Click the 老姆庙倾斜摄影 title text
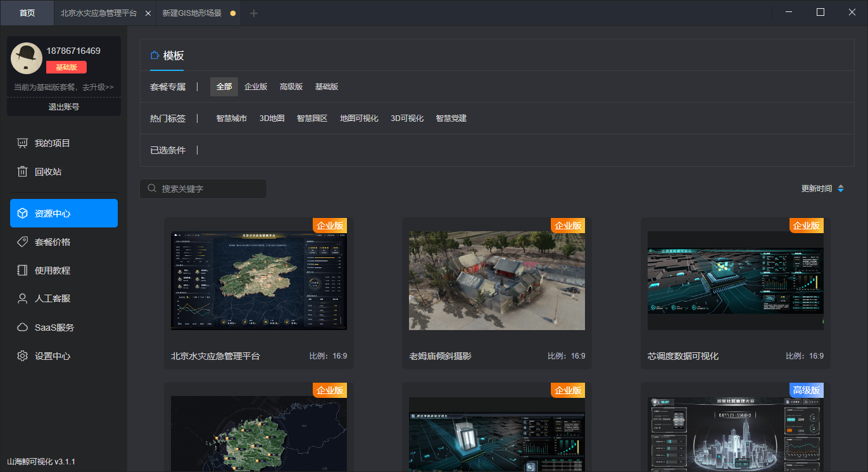The width and height of the screenshot is (868, 472). (441, 356)
